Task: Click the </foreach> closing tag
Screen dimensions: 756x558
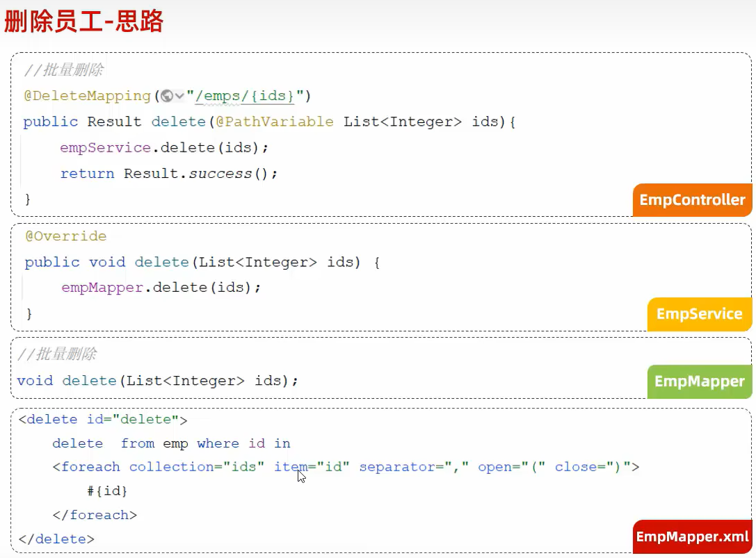Action: [95, 515]
